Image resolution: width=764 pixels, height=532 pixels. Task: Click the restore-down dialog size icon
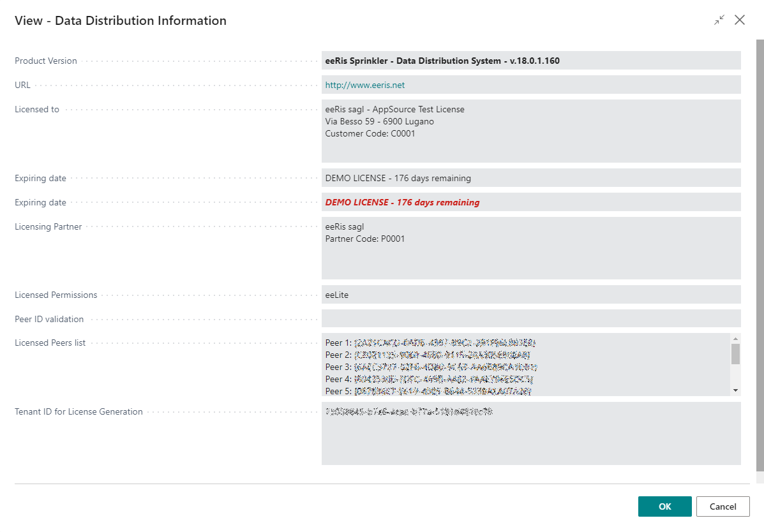tap(719, 20)
